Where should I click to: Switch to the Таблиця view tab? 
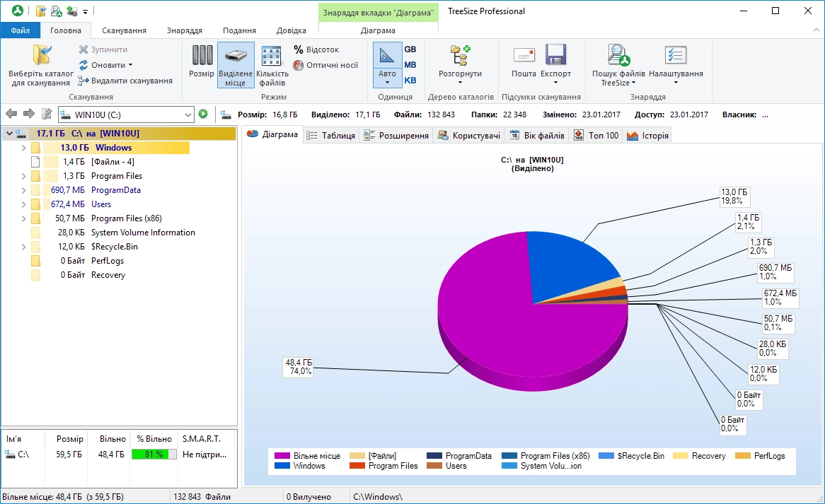point(331,136)
